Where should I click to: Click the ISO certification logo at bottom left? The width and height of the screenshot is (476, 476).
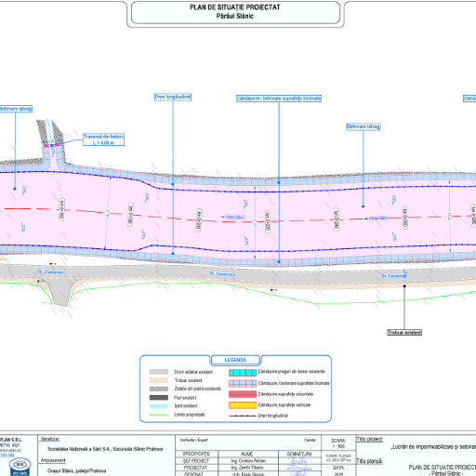point(20,466)
